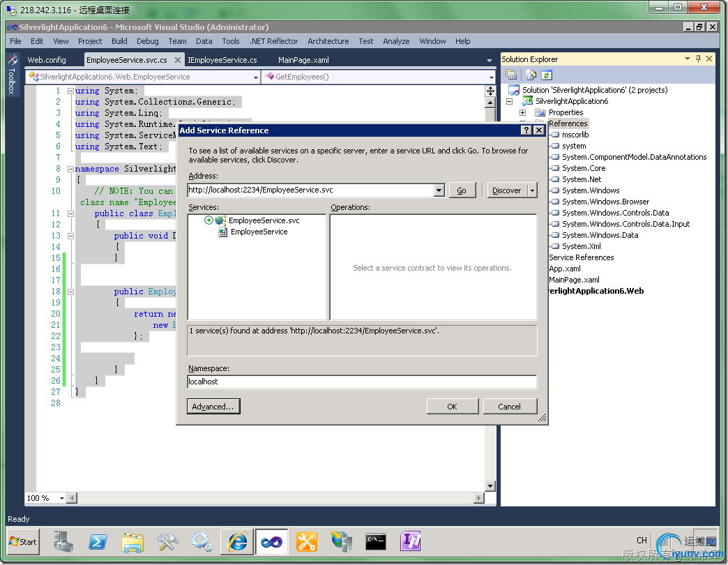Click the editor vertical scrollbar down arrow
Image resolution: width=728 pixels, height=565 pixels.
(490, 486)
